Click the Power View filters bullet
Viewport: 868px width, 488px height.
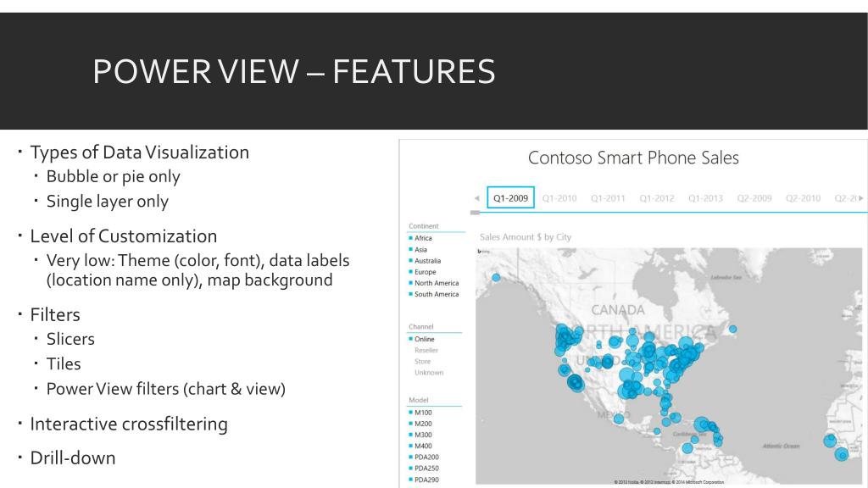165,389
